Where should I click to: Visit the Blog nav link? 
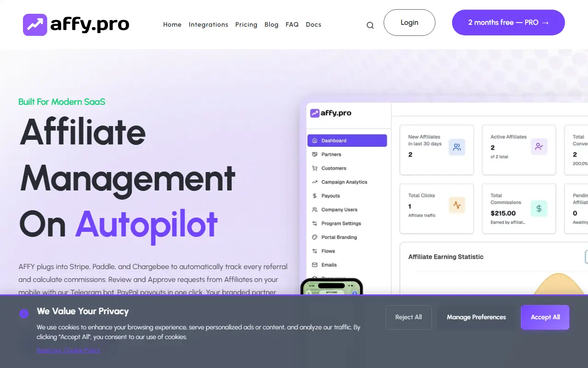(x=271, y=25)
